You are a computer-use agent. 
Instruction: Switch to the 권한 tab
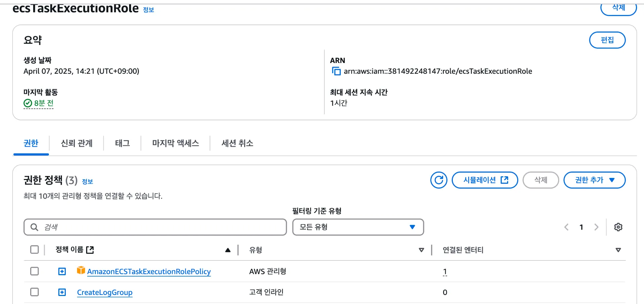pyautogui.click(x=31, y=143)
